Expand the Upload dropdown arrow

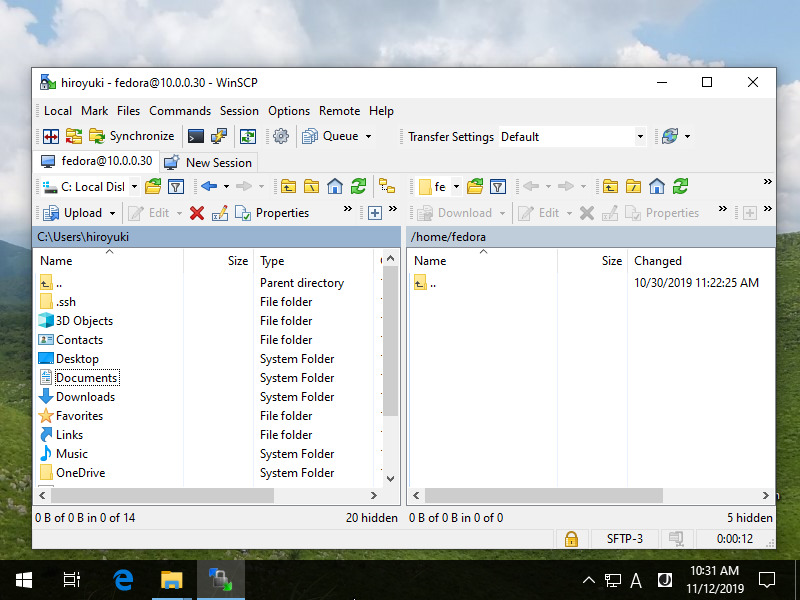112,213
